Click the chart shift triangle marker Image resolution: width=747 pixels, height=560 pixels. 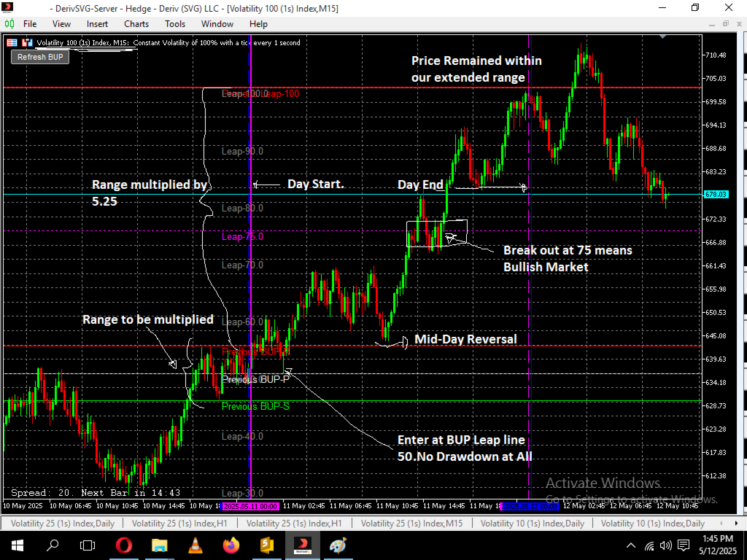[x=662, y=37]
